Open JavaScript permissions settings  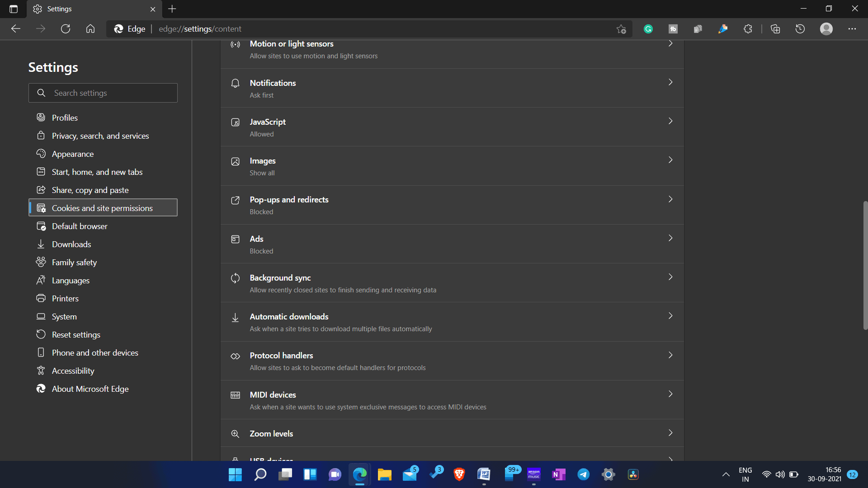click(453, 127)
